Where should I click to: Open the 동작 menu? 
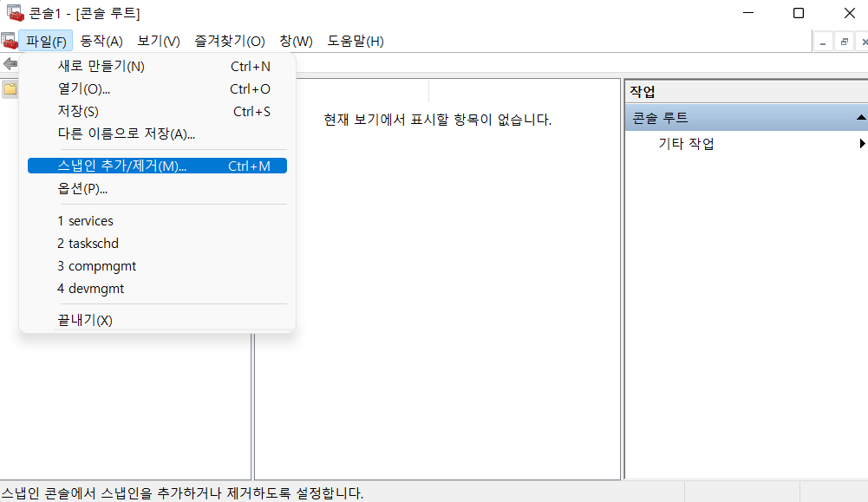101,41
